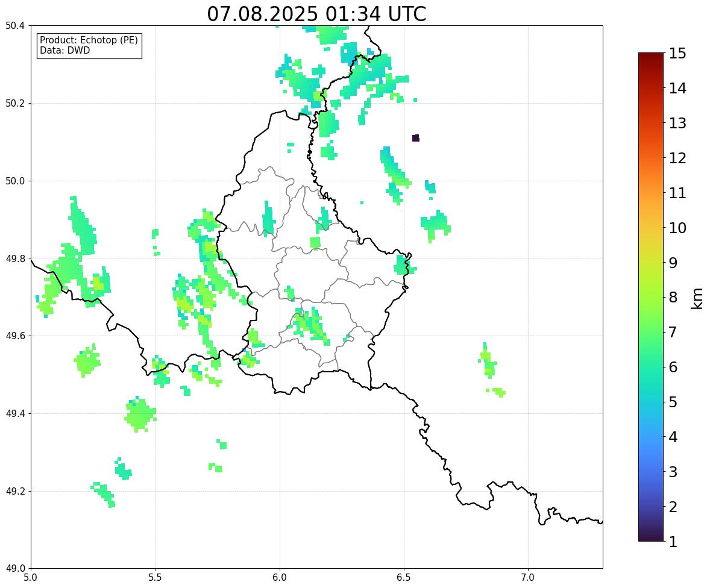Click y-axis label '49.0'
Image resolution: width=710 pixels, height=588 pixels.
pyautogui.click(x=15, y=569)
